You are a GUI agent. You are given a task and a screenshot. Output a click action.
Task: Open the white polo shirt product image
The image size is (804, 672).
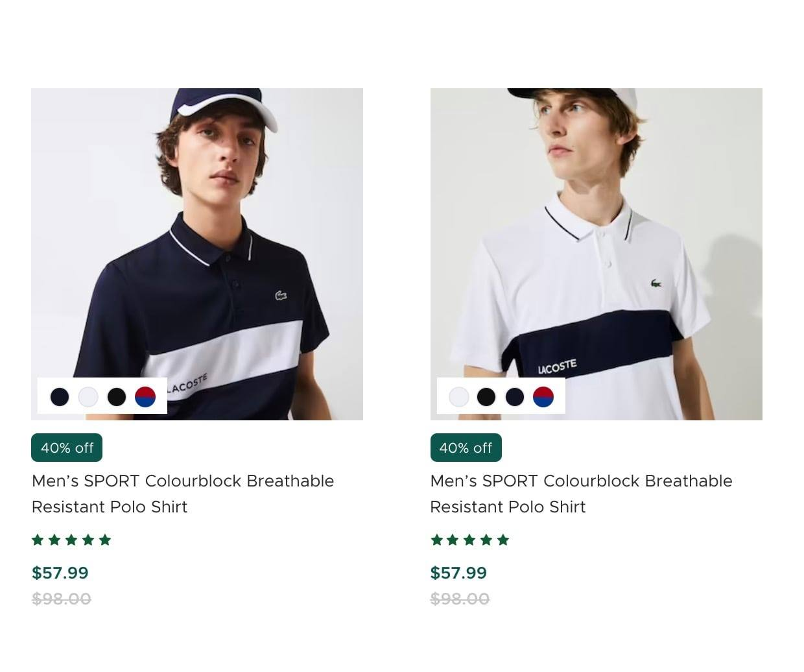point(597,234)
